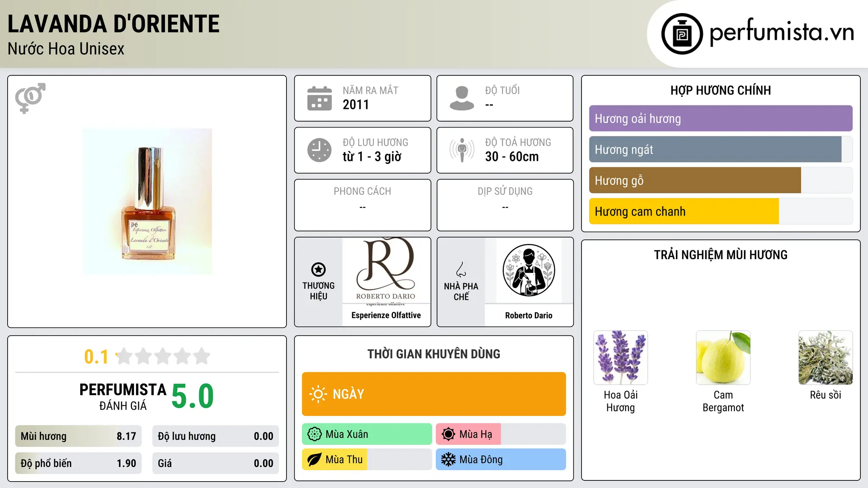Click the Trải nghiệm mùi hương heading
The height and width of the screenshot is (488, 868).
pos(721,255)
